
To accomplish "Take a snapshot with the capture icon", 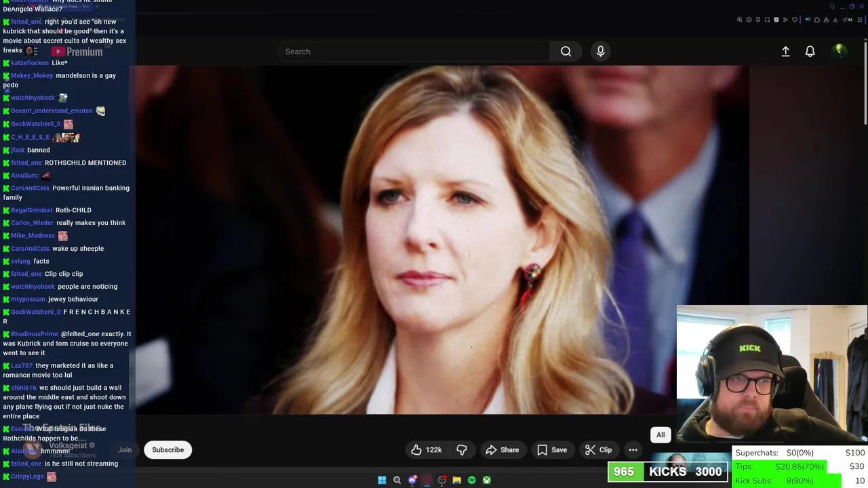I will pos(767,20).
